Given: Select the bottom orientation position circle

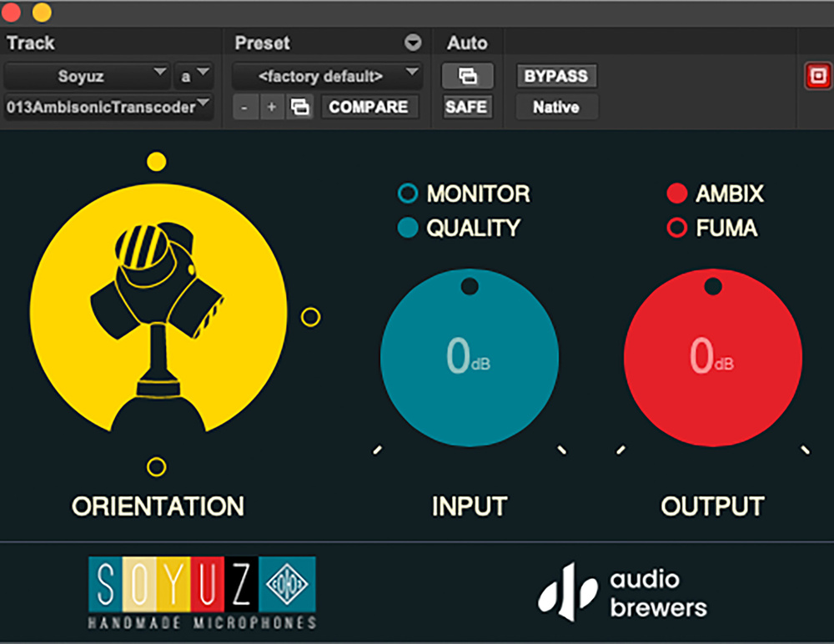Looking at the screenshot, I should point(156,466).
